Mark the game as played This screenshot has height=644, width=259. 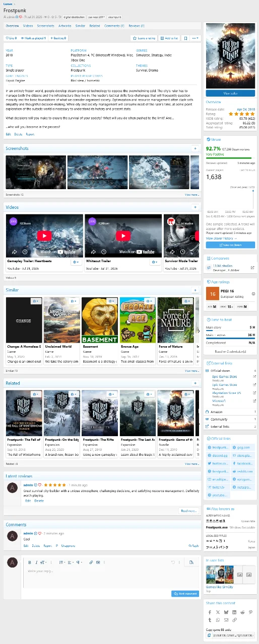point(33,38)
